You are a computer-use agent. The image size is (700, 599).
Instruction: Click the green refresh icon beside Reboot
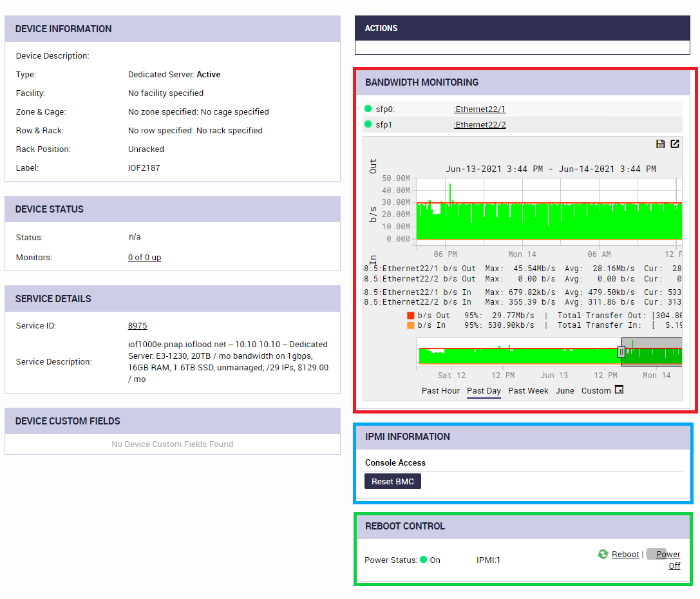(x=603, y=554)
